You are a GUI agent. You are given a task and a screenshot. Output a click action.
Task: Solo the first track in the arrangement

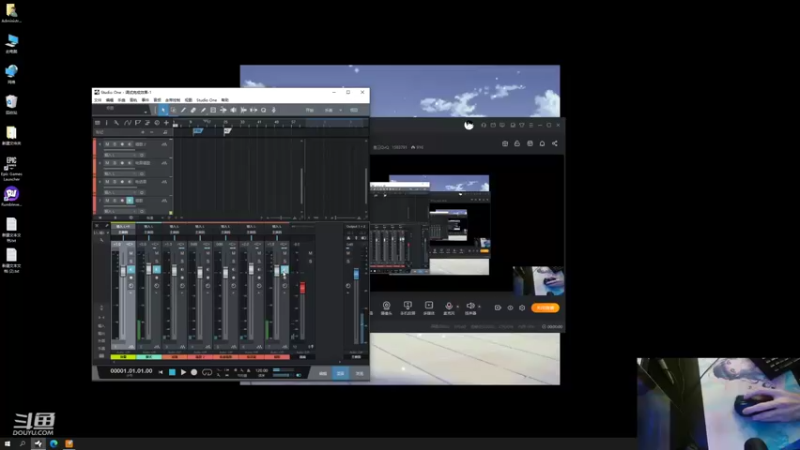[x=114, y=144]
